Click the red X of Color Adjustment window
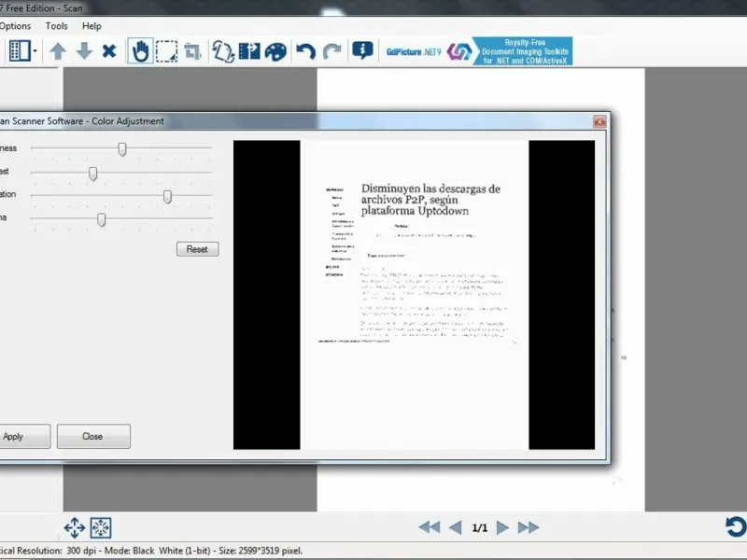747x560 pixels. coord(599,122)
